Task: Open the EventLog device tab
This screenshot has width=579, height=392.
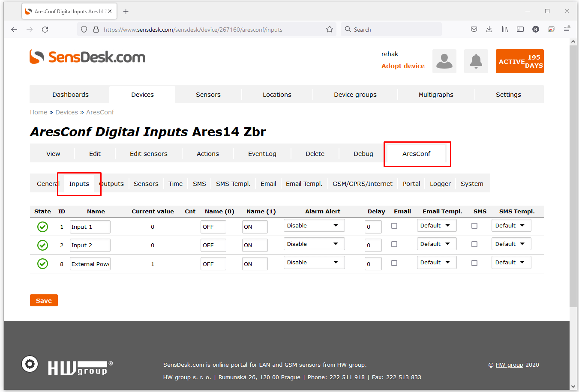Action: coord(262,154)
